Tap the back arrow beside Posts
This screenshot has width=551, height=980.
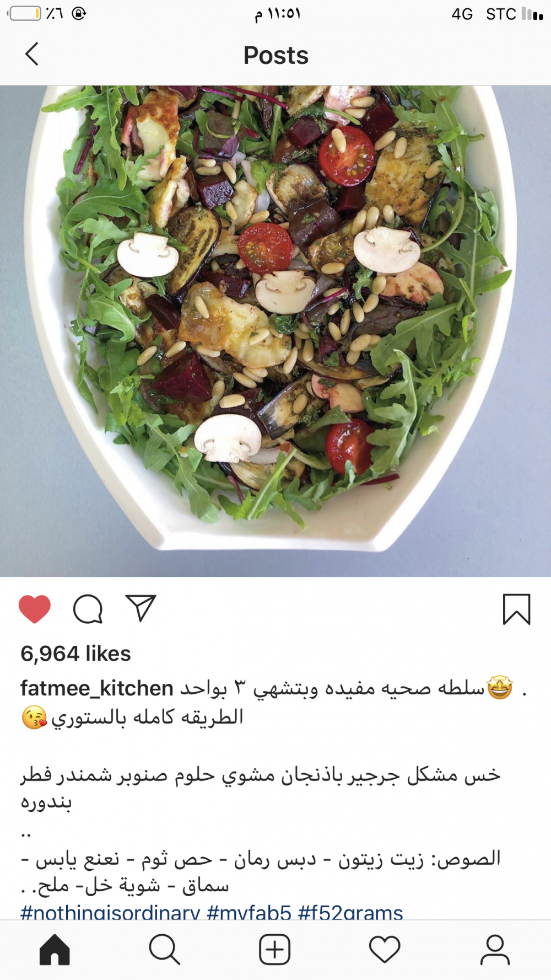tap(32, 55)
